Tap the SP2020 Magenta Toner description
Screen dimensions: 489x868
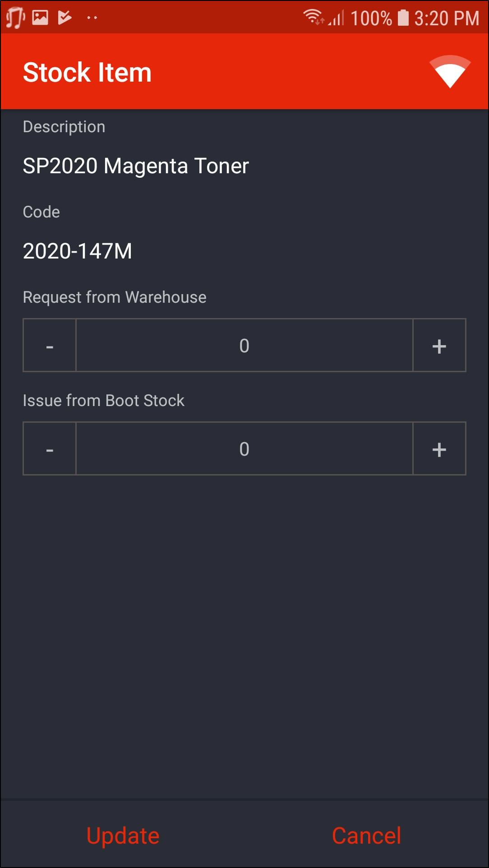[x=136, y=166]
